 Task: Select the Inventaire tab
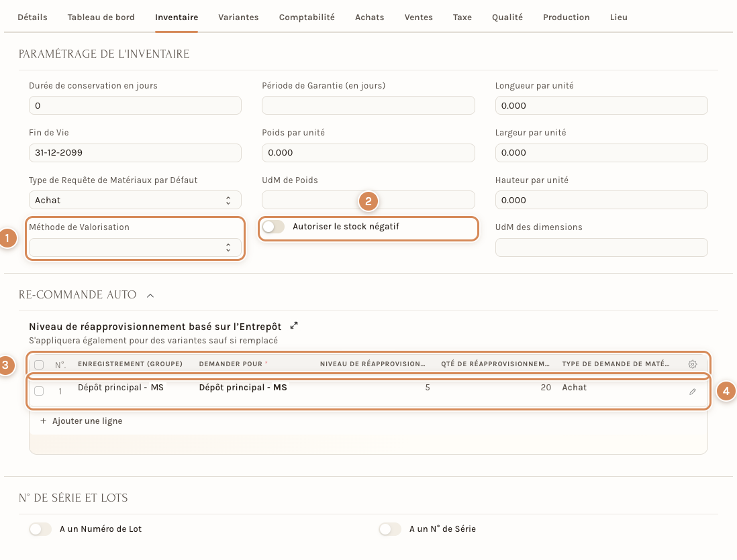pyautogui.click(x=177, y=17)
